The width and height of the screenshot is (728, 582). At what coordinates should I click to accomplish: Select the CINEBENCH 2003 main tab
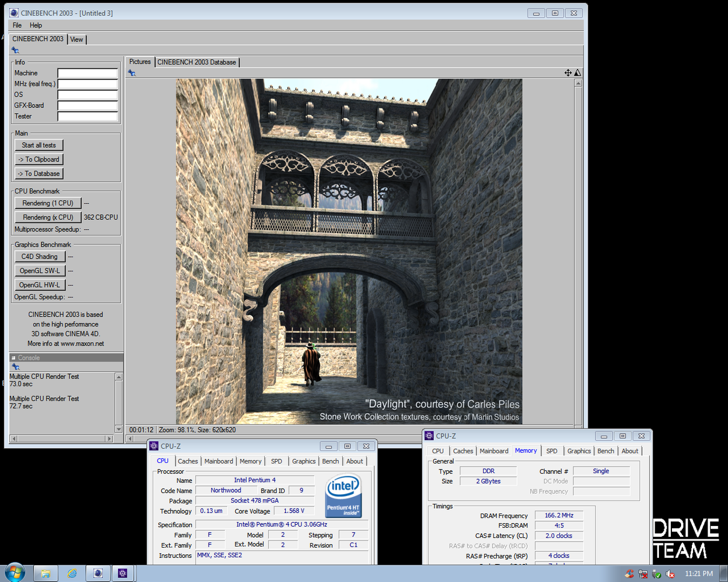pos(38,39)
